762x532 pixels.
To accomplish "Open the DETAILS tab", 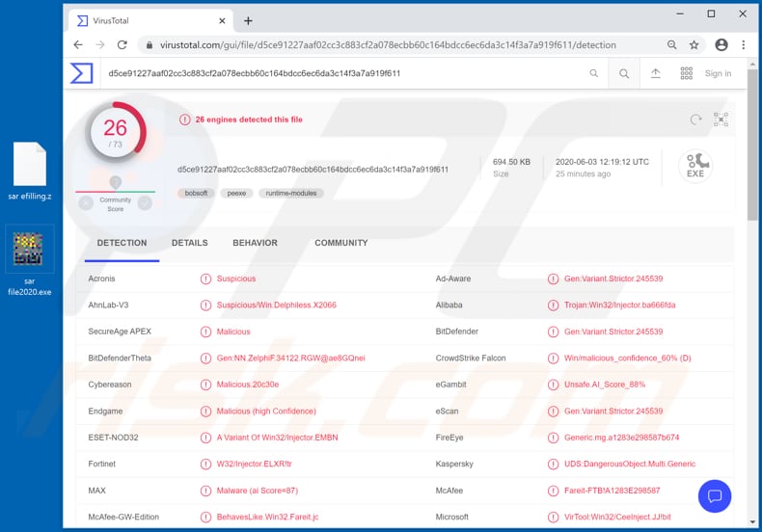I will [189, 243].
